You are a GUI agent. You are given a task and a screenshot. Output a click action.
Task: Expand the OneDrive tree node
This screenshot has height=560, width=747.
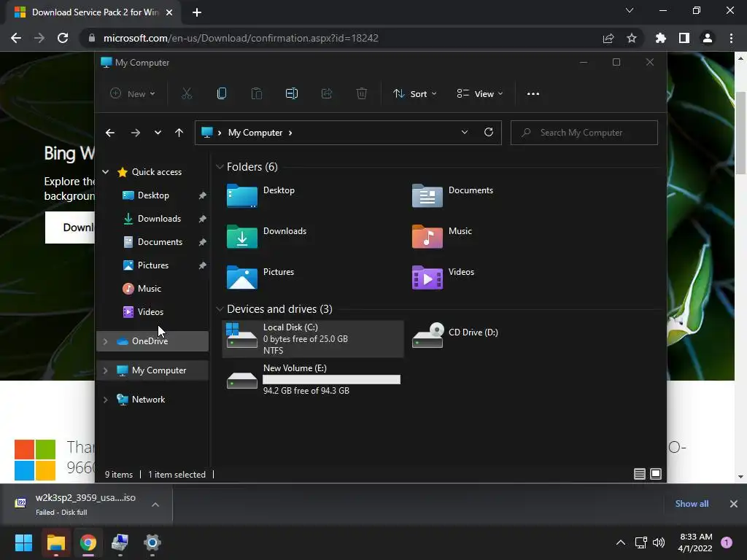pos(105,341)
